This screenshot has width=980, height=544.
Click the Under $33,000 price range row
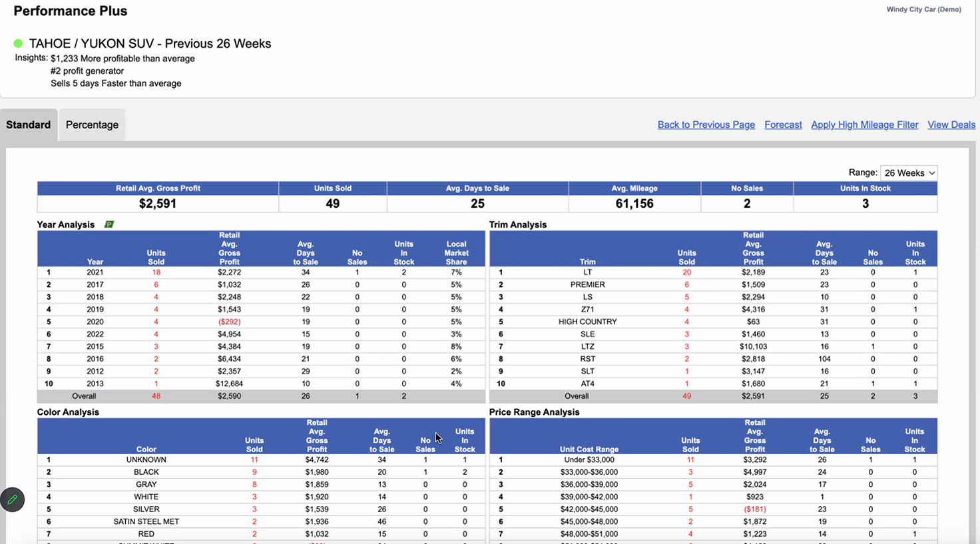click(632, 459)
